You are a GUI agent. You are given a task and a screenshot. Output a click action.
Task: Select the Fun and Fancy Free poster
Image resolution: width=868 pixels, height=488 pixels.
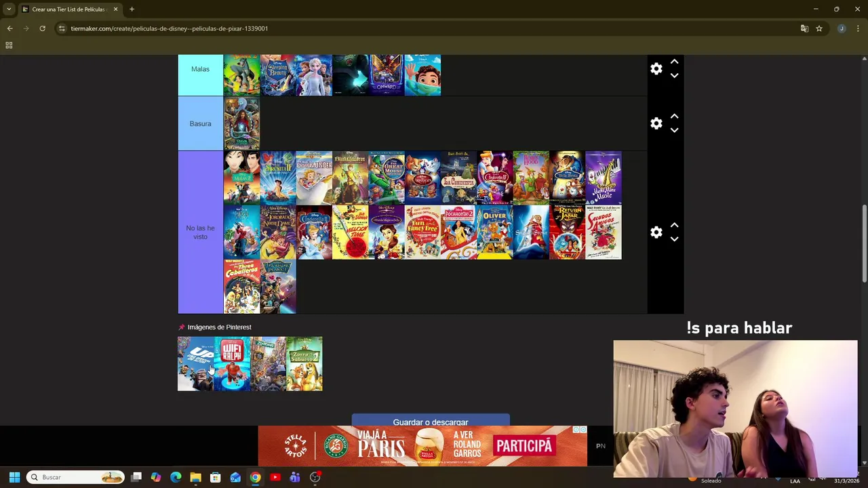click(422, 232)
